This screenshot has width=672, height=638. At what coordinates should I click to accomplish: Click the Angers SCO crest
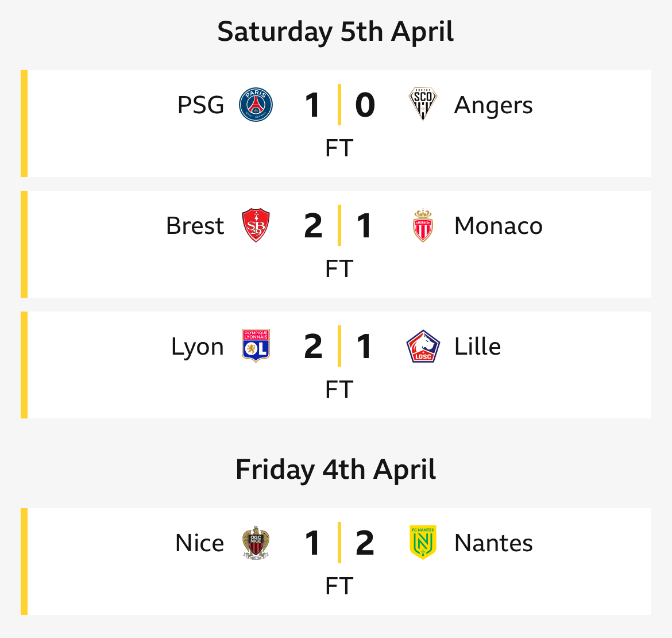[x=423, y=104]
